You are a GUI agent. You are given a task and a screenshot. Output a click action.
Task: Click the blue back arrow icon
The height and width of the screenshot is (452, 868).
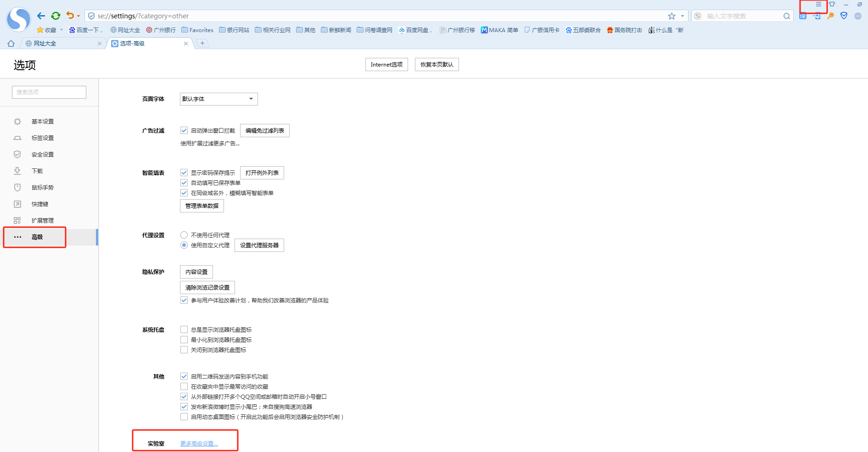click(41, 16)
